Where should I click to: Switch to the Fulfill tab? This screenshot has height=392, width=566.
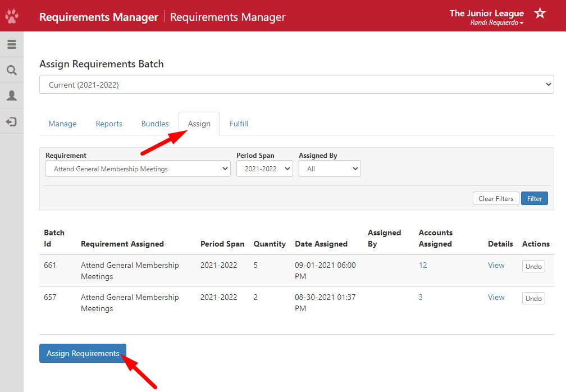tap(239, 124)
